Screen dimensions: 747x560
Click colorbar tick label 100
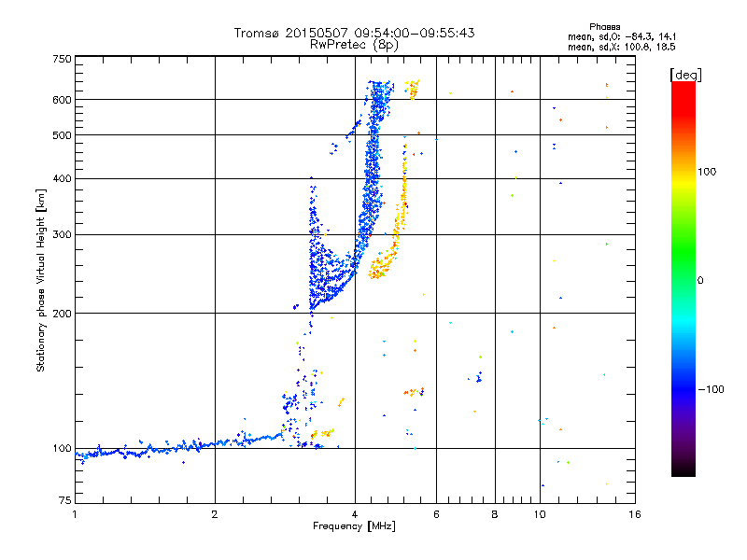tap(707, 172)
